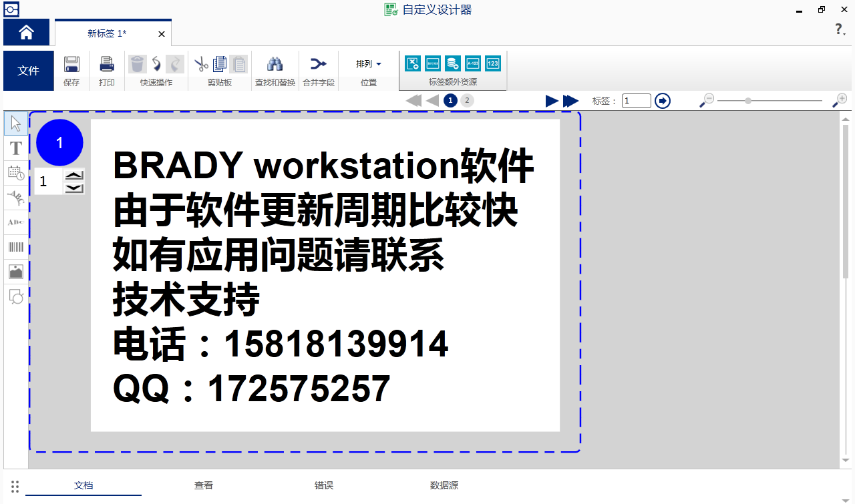Zoom out with minus magnifier
The height and width of the screenshot is (504, 855).
pos(707,100)
